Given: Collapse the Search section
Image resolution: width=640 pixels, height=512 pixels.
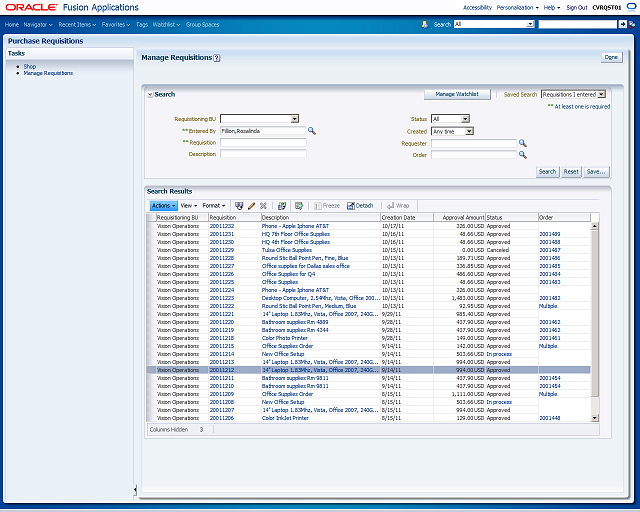Looking at the screenshot, I should coord(150,95).
